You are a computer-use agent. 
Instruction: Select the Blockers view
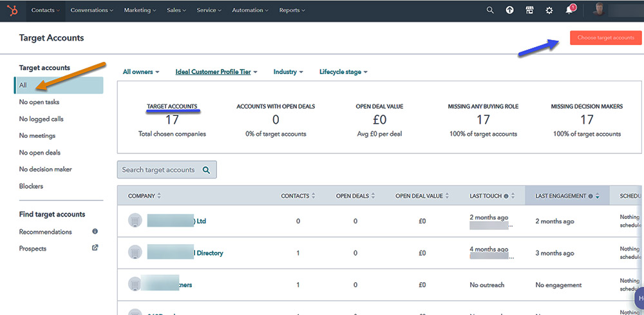31,186
